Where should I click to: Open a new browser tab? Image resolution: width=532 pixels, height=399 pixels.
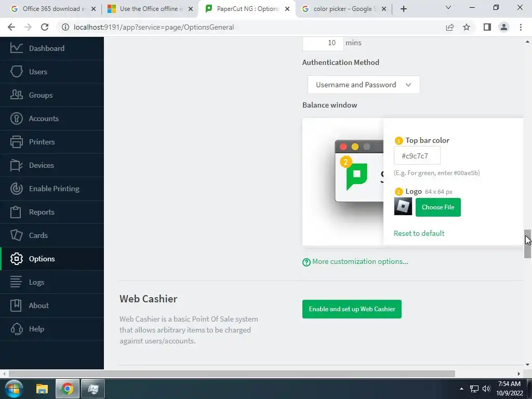403,9
